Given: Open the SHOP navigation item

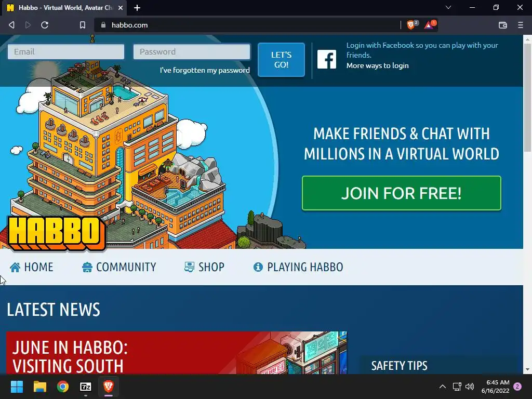Looking at the screenshot, I should coord(204,267).
